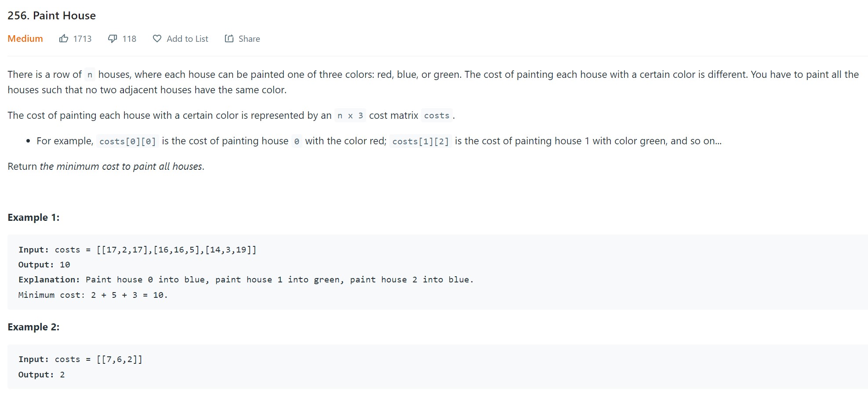Click the Example 1 input costs line
Viewport: 868px width, 399px height.
coord(137,250)
